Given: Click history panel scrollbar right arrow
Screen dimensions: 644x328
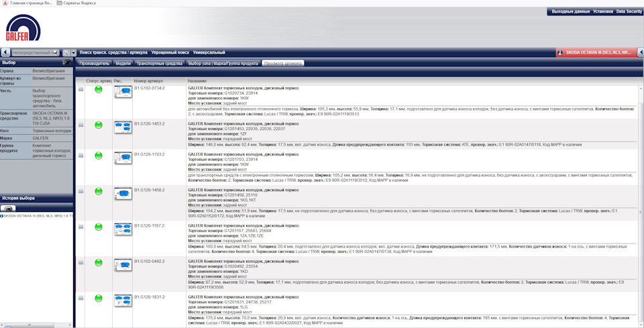Looking at the screenshot, I should point(70,325).
